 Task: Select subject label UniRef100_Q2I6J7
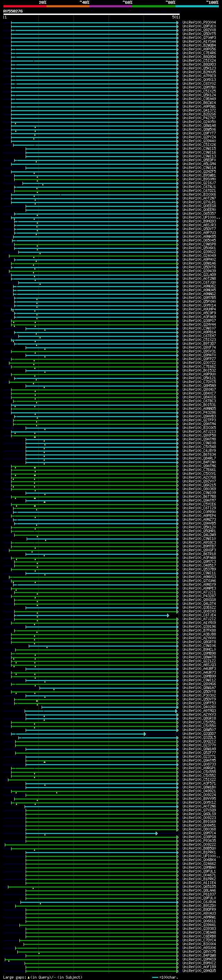[x=199, y=183]
